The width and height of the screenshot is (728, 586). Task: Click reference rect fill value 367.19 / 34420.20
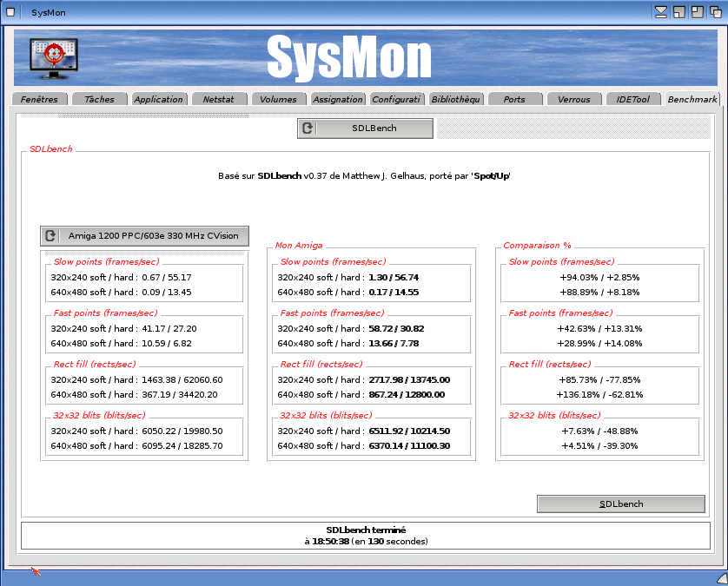point(180,394)
